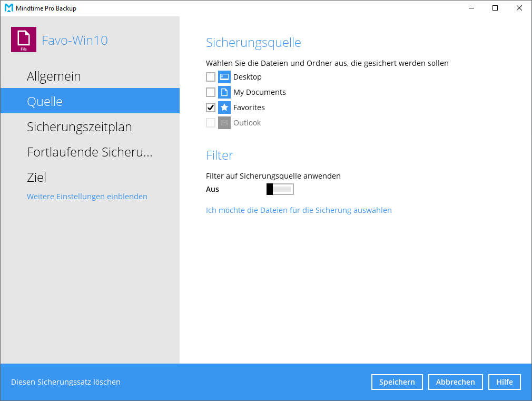Image resolution: width=532 pixels, height=401 pixels.
Task: Click the disabled Outlook checkbox
Action: tap(211, 123)
